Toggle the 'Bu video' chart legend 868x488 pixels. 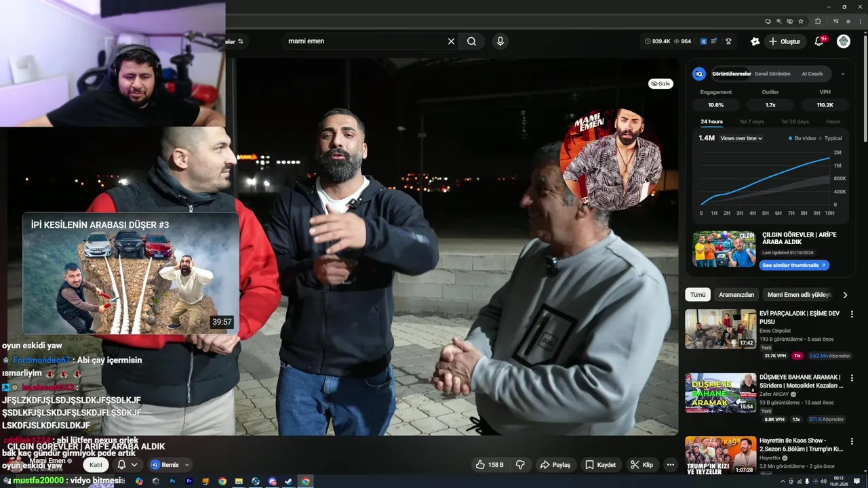(803, 138)
